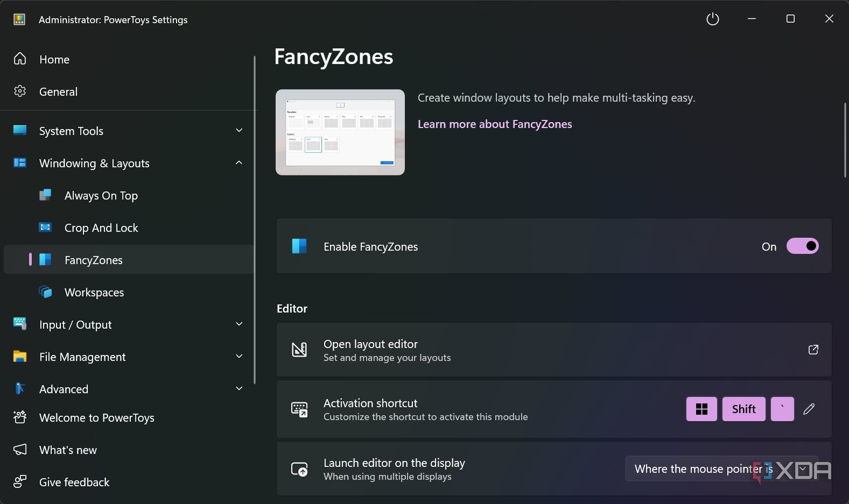Click the pencil icon to edit activation shortcut
This screenshot has width=849, height=504.
(809, 409)
